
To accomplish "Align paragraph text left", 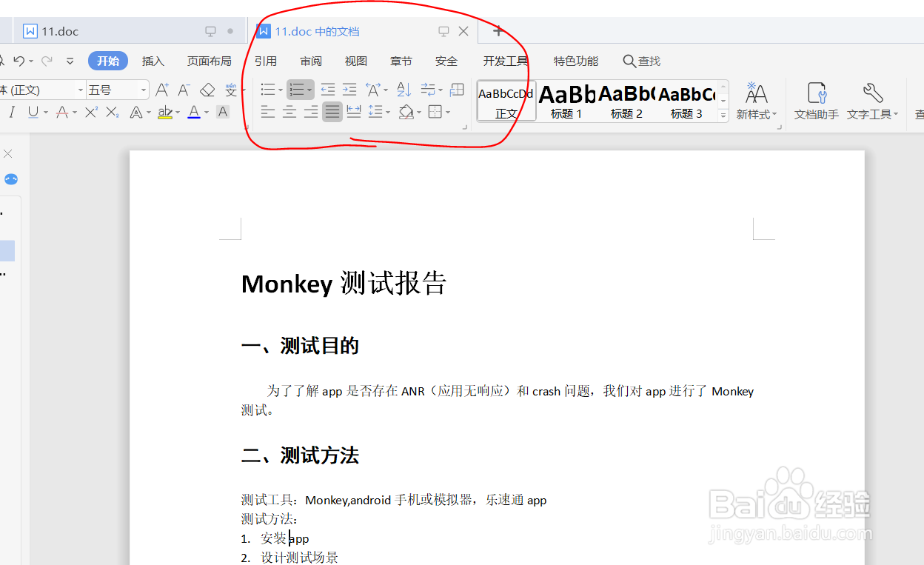I will click(267, 112).
